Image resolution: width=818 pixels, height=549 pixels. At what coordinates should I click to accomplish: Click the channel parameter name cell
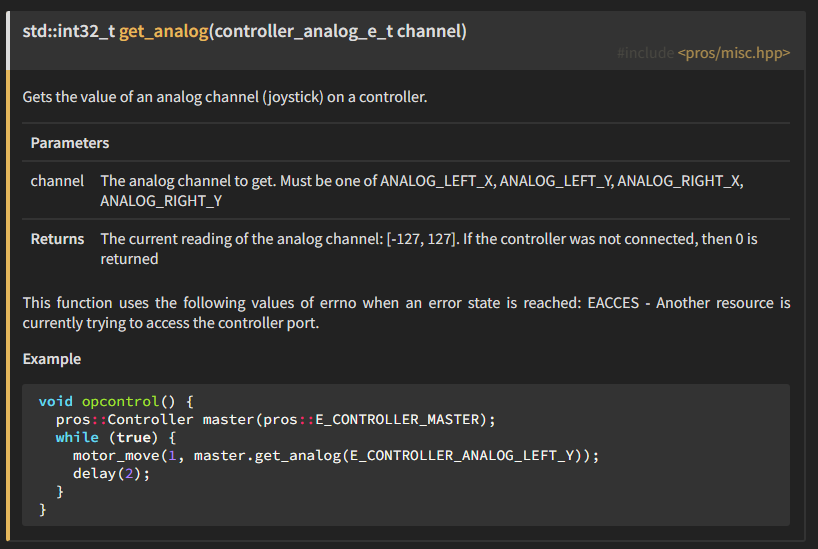57,181
